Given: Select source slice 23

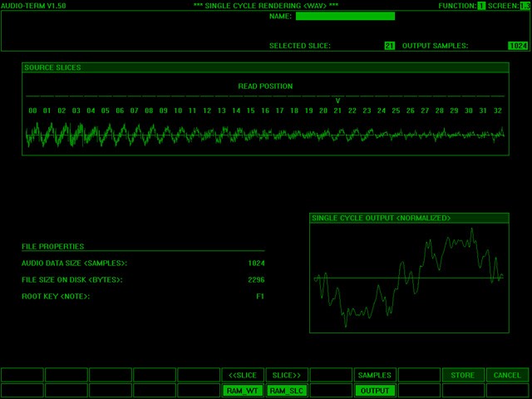Looking at the screenshot, I should pos(367,111).
